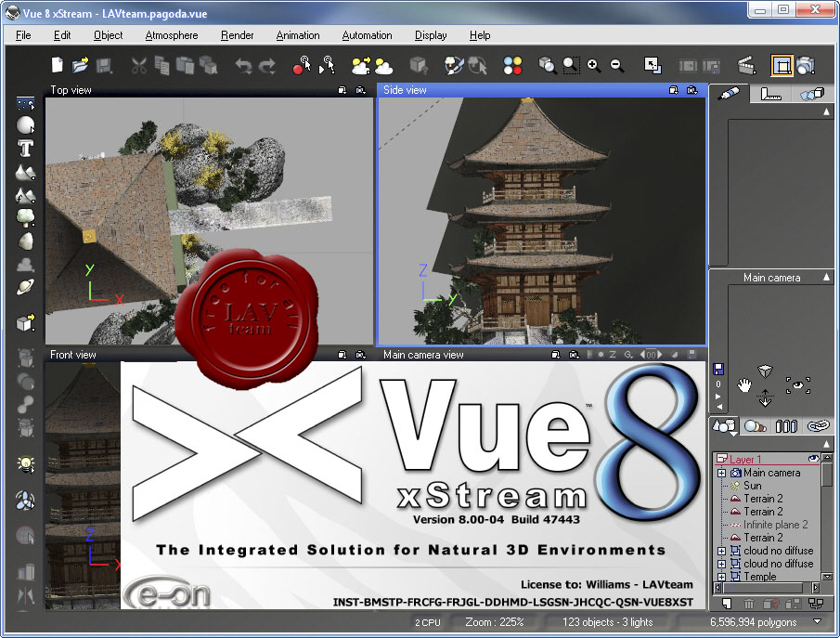Add a plant with the tree icon
Viewport: 840px width, 638px height.
(25, 217)
